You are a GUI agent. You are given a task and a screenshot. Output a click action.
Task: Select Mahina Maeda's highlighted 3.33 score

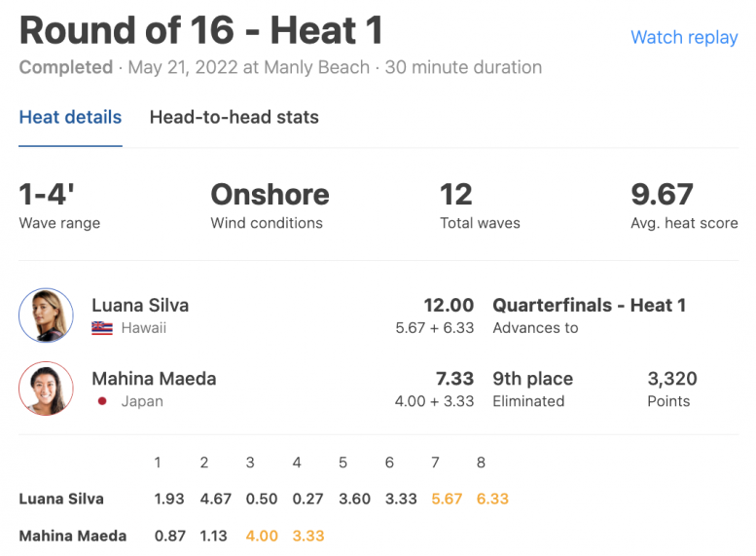pos(308,536)
